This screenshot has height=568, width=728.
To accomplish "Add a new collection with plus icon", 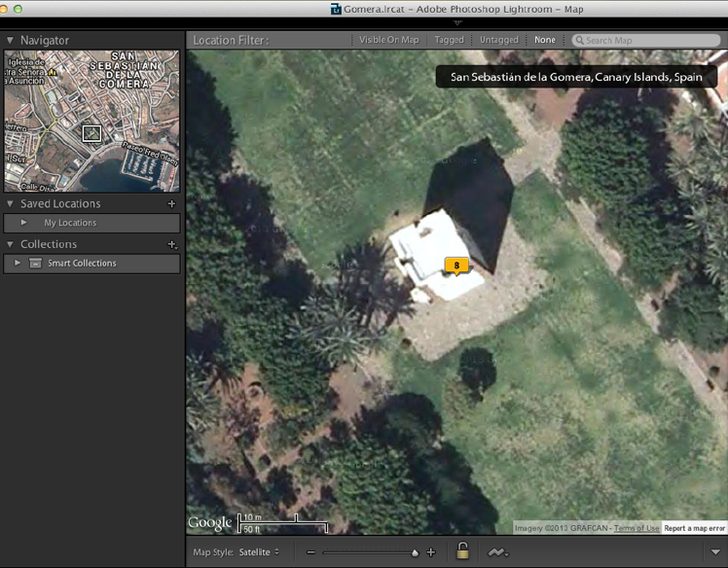I will (172, 244).
